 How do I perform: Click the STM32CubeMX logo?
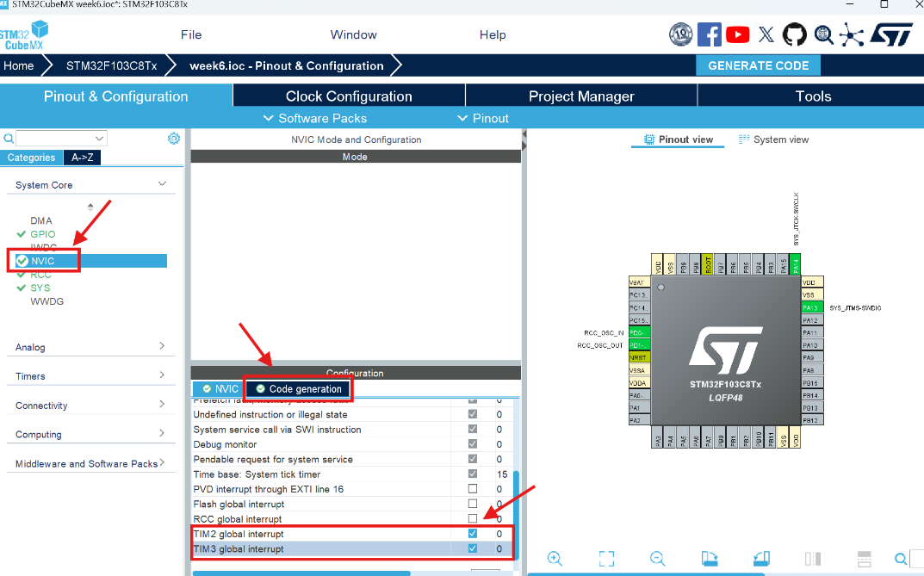pos(24,35)
